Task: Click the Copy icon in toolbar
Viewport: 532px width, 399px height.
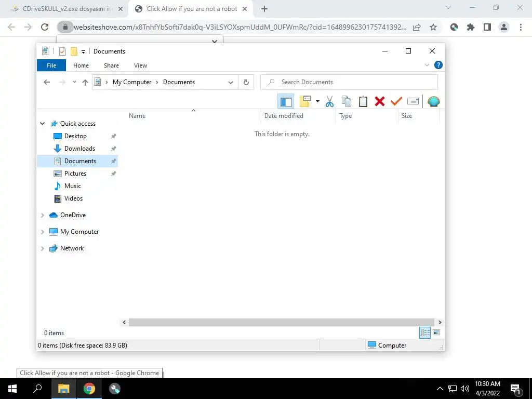Action: pos(347,101)
